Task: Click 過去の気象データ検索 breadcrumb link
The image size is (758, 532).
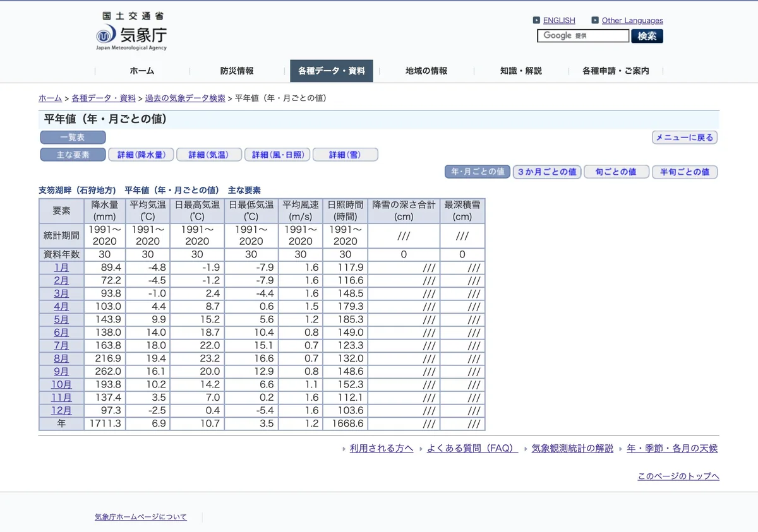Action: point(185,98)
